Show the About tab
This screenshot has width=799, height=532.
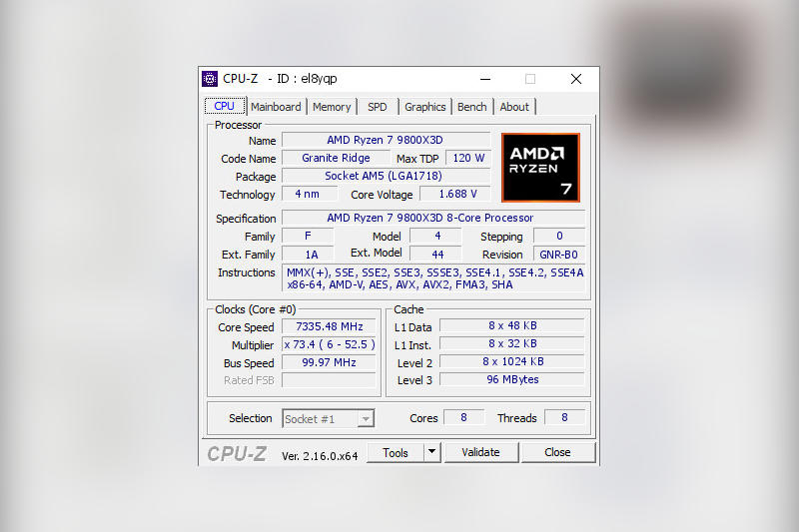(514, 107)
